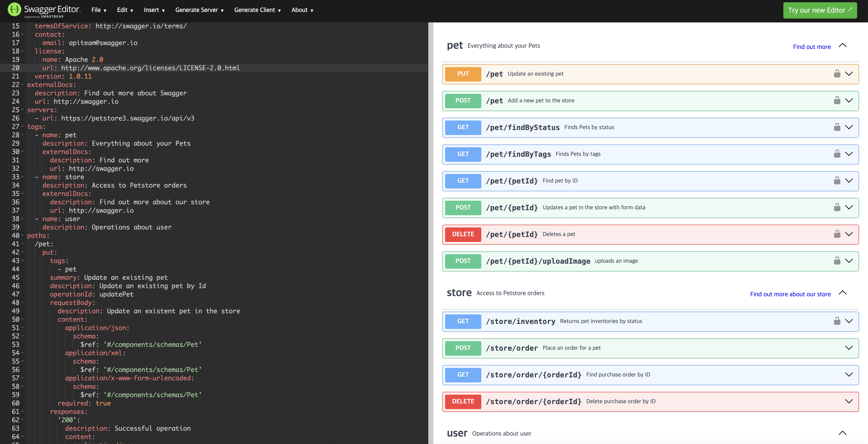Expand /pet/findByStatus chevron
Viewport: 868px width, 444px height.
pyautogui.click(x=849, y=127)
